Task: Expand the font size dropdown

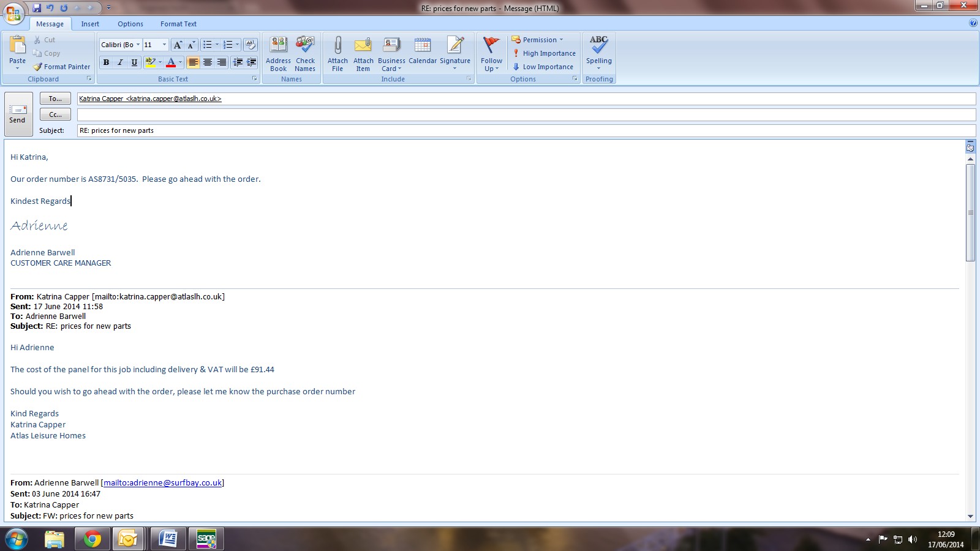Action: coord(164,45)
